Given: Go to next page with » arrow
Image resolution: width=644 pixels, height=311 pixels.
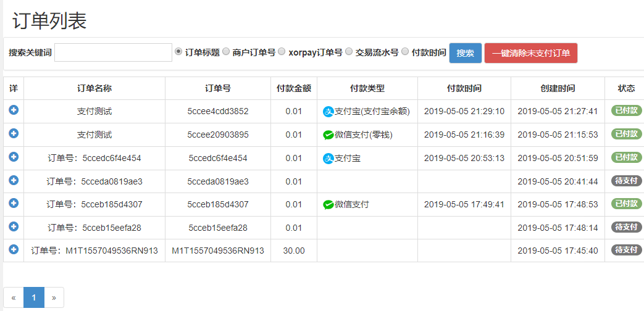Looking at the screenshot, I should click(x=54, y=297).
